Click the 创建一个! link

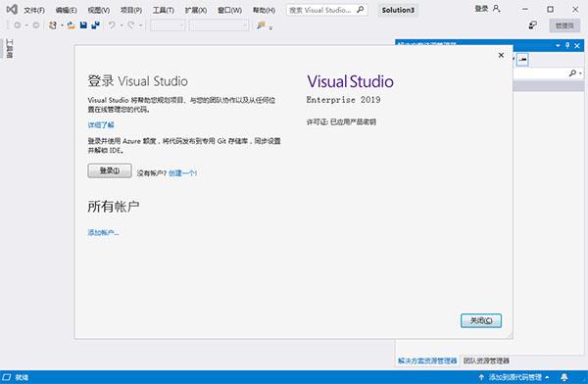click(182, 172)
